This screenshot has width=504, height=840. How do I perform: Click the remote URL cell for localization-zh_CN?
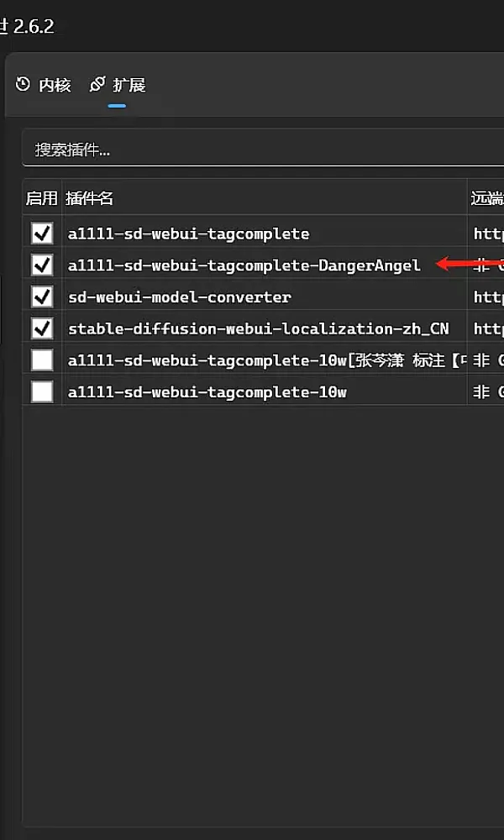click(x=488, y=328)
